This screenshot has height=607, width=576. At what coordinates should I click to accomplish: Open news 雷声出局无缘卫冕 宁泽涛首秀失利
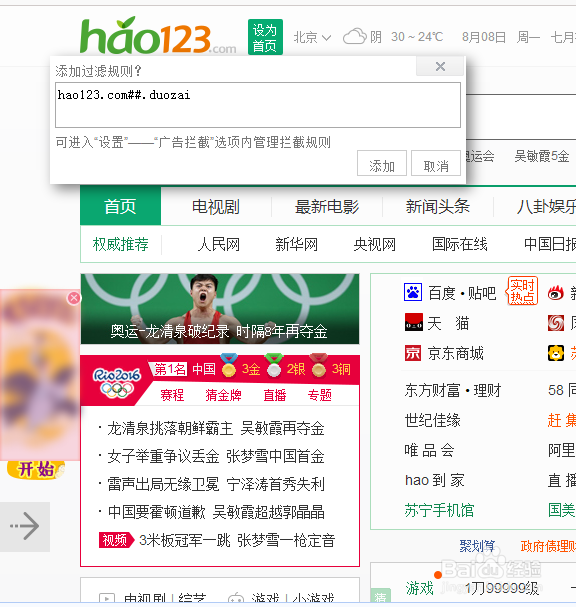click(x=216, y=484)
